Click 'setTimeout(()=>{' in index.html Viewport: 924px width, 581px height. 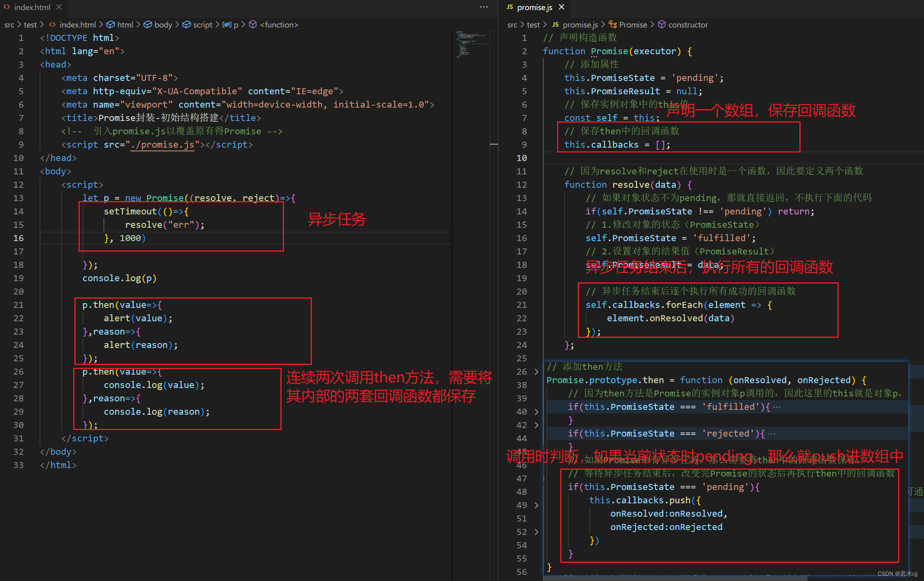[146, 212]
